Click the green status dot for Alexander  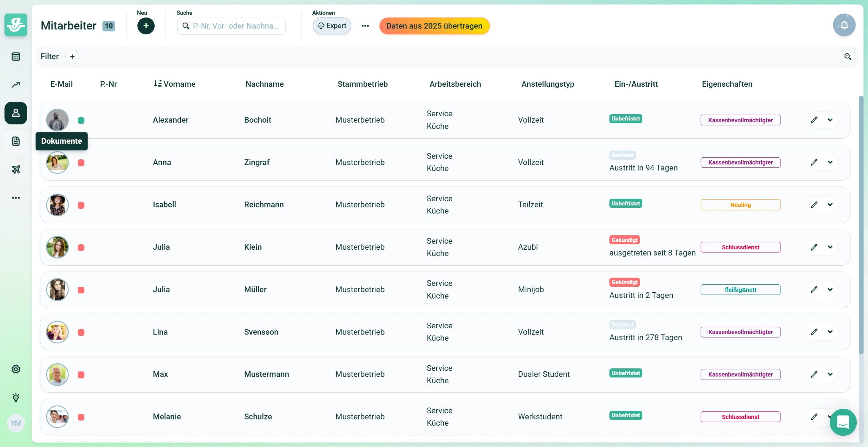pyautogui.click(x=81, y=120)
